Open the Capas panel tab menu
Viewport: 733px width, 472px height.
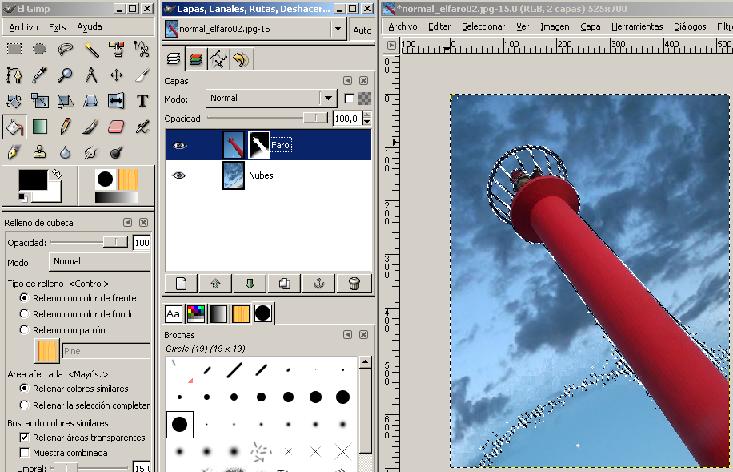tap(347, 80)
